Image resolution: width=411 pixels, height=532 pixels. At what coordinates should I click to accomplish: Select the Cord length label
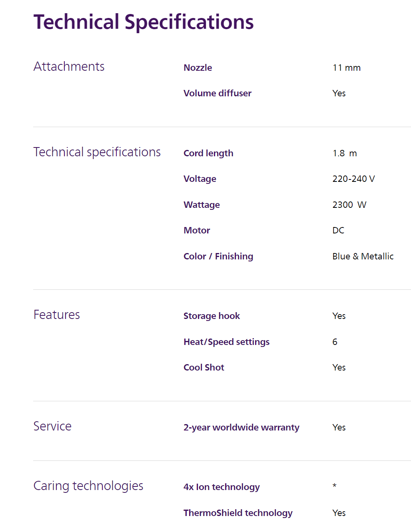(208, 153)
